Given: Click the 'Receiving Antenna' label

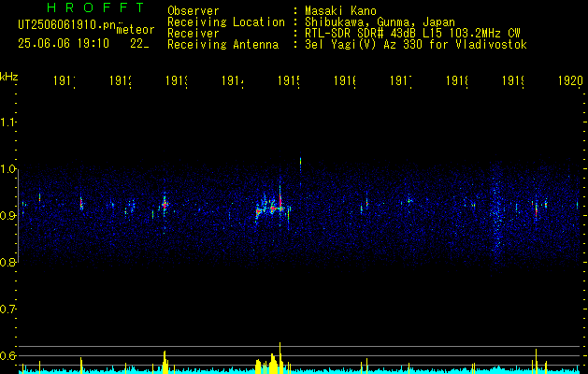Looking at the screenshot, I should [x=222, y=45].
